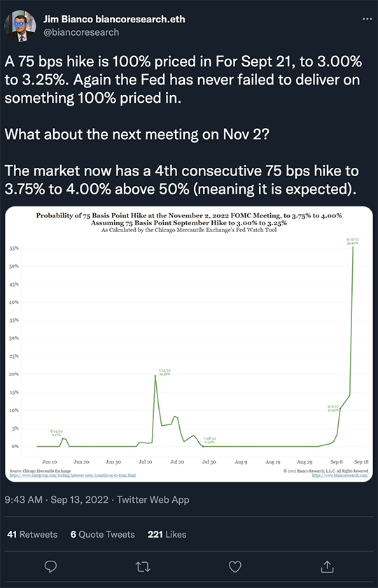Click the 9/9/22 data point label
Screen dimensions: 378x588
point(333,408)
